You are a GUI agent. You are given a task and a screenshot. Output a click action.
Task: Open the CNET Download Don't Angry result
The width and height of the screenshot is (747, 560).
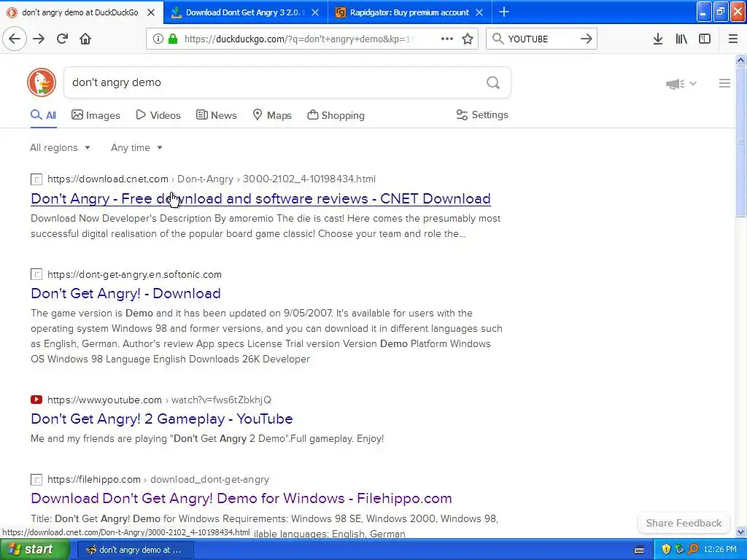pyautogui.click(x=260, y=198)
